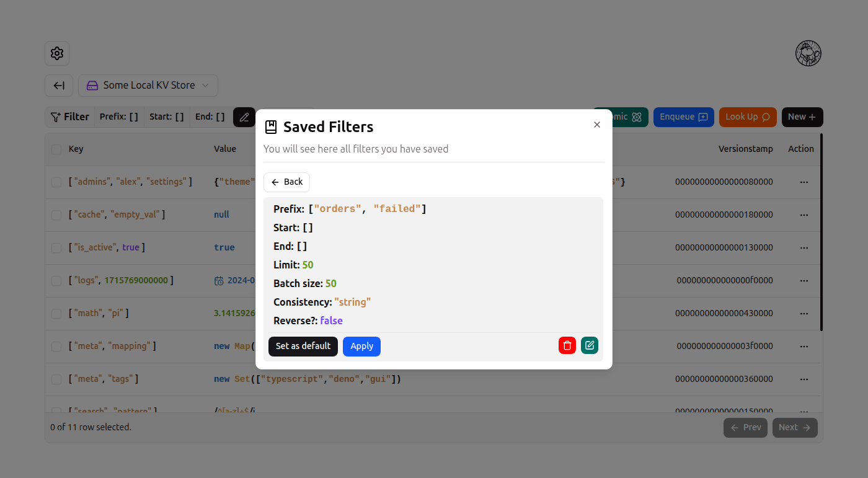Delete the saved filter with the trash icon

[x=567, y=345]
